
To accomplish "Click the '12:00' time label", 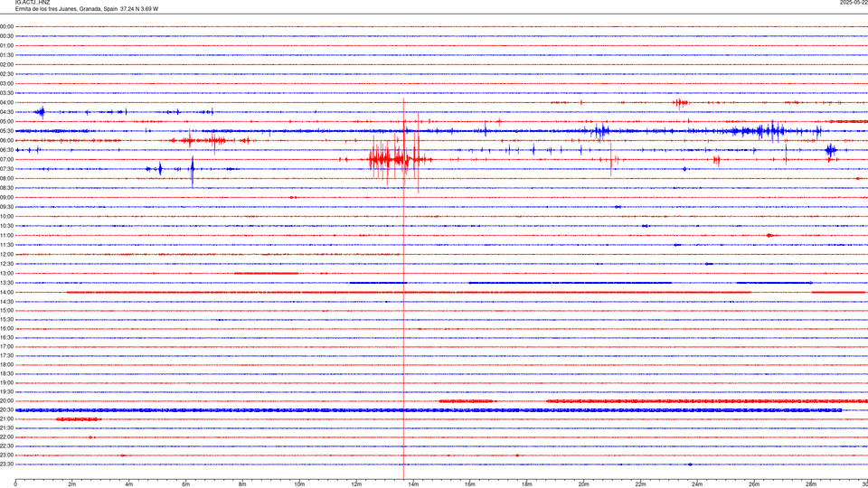I will [x=6, y=255].
